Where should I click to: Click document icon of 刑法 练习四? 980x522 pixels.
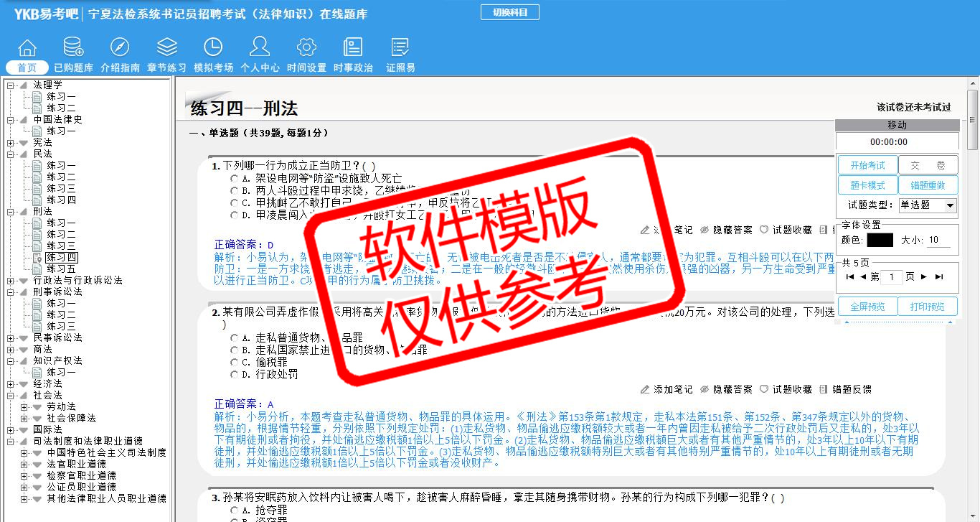pyautogui.click(x=37, y=257)
